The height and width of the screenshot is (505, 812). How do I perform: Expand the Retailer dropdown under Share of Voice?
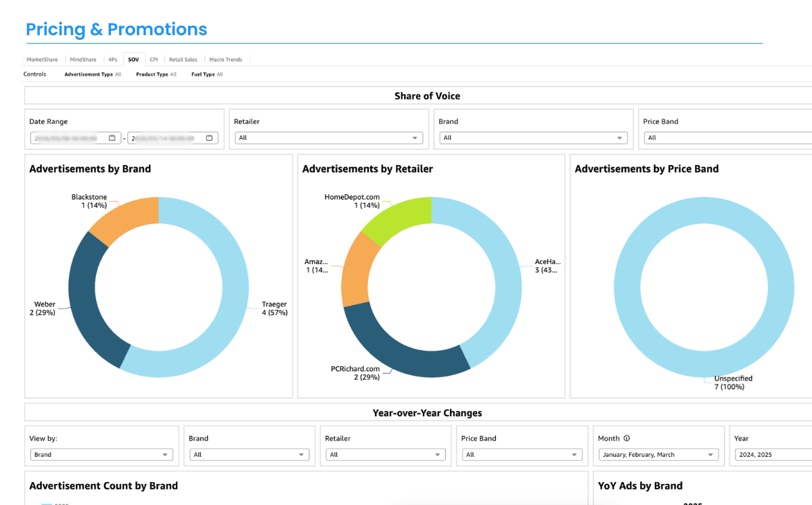pos(328,138)
